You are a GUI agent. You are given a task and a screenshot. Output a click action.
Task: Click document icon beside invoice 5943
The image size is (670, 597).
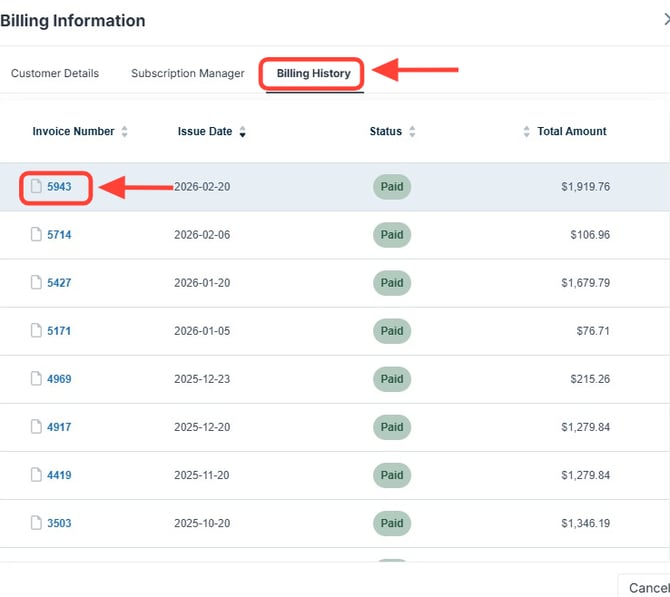click(36, 186)
